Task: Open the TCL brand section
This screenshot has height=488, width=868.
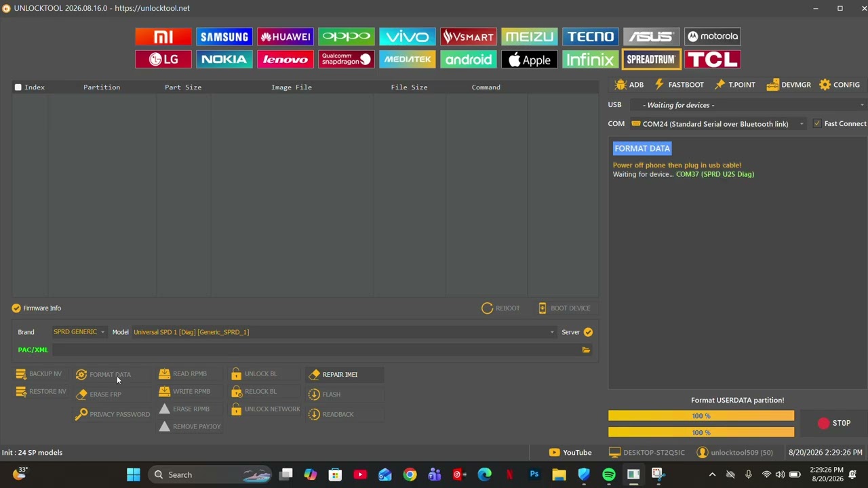Action: point(713,60)
